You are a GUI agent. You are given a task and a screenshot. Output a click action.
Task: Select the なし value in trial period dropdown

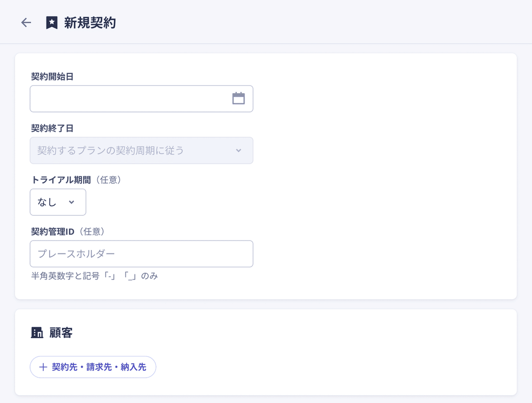point(46,202)
